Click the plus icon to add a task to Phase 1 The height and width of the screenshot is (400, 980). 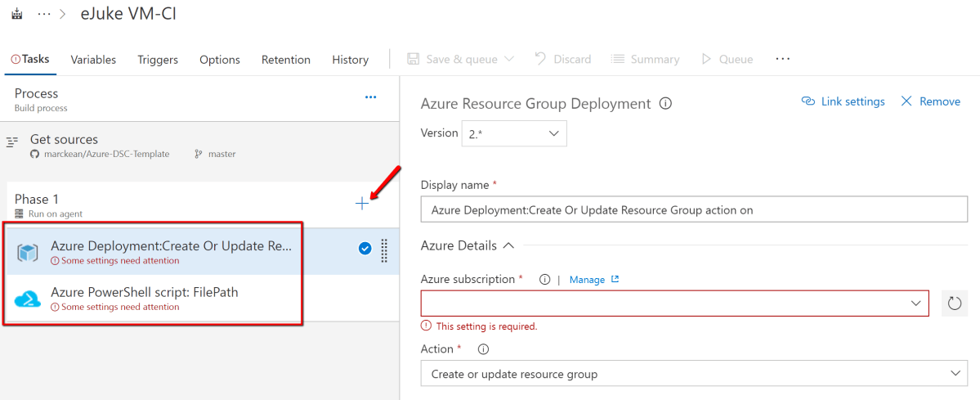(x=361, y=204)
